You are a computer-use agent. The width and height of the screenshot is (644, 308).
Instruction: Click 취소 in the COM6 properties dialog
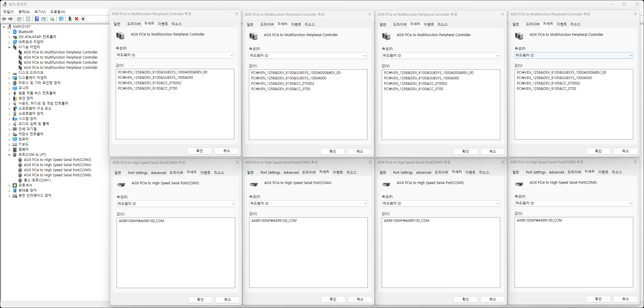coord(625,299)
